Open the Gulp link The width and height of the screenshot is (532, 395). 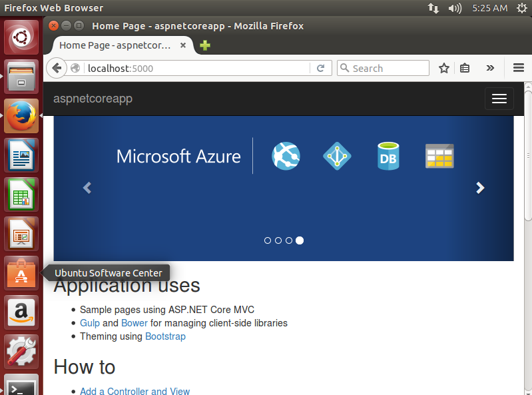pos(90,323)
